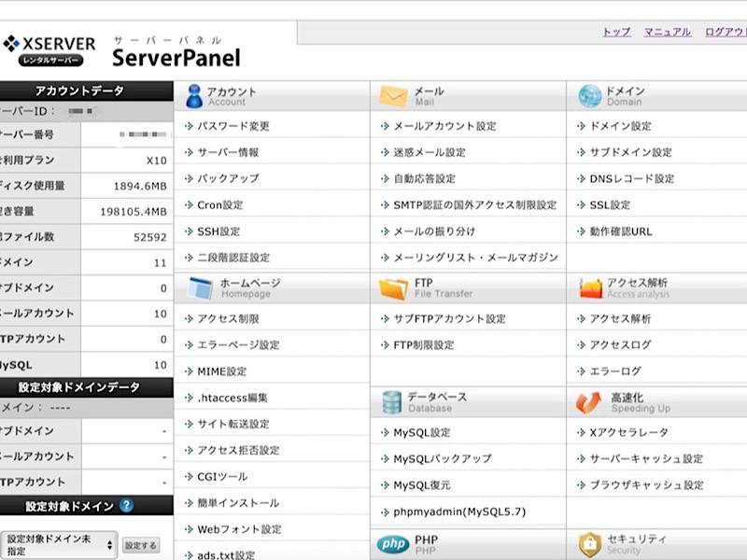Click the XSERVER logo
The width and height of the screenshot is (747, 560).
tap(49, 51)
